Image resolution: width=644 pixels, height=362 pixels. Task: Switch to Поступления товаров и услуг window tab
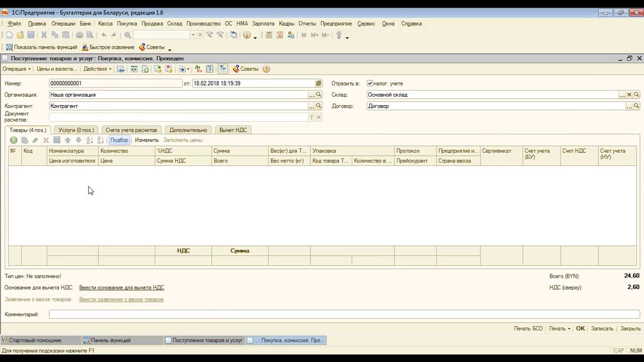(204, 340)
